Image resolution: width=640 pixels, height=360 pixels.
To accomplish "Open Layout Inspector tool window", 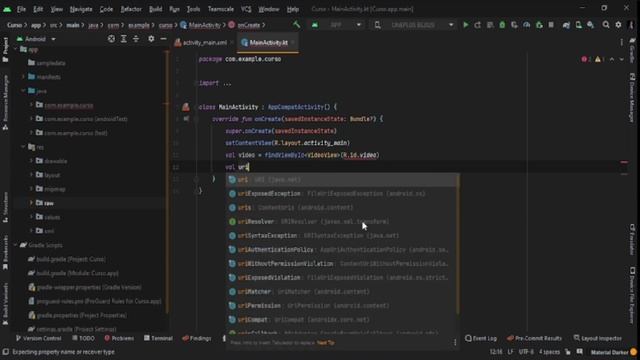I will click(x=598, y=338).
